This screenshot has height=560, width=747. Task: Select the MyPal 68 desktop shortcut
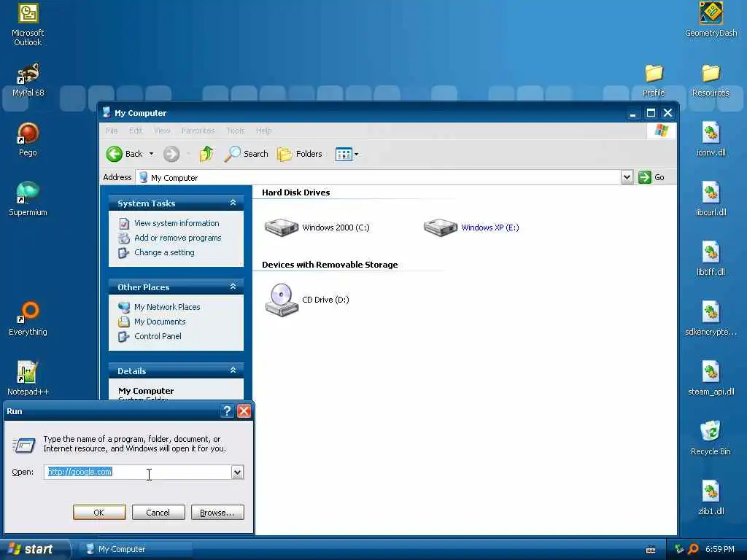tap(28, 79)
